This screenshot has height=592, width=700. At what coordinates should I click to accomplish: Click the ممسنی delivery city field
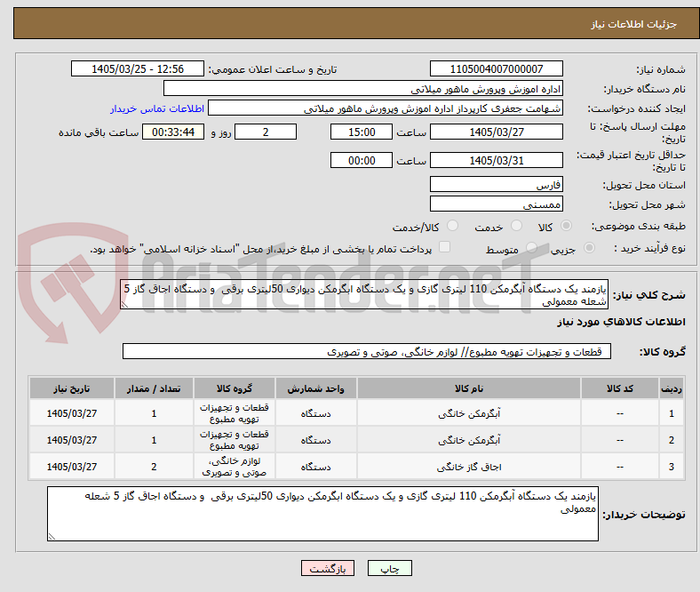coord(496,204)
